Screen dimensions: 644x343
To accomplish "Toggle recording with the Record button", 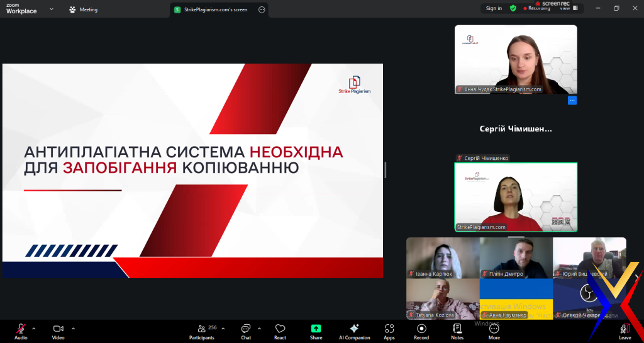I will [x=421, y=330].
